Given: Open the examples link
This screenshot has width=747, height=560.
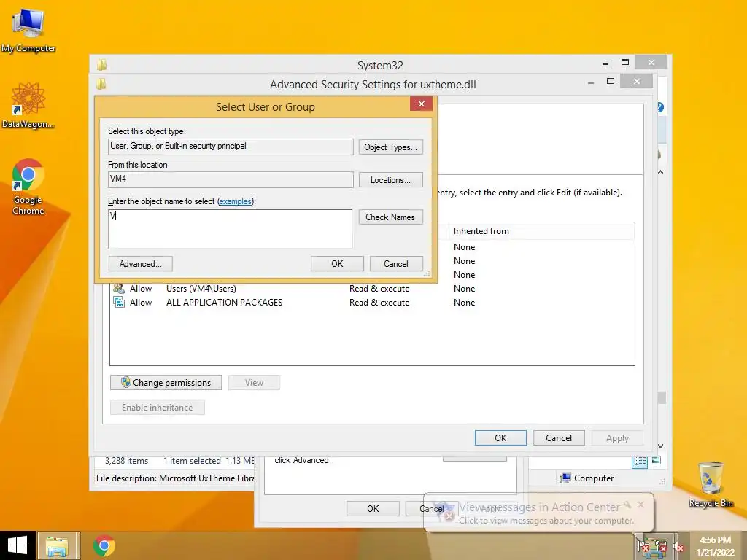Looking at the screenshot, I should click(x=235, y=201).
